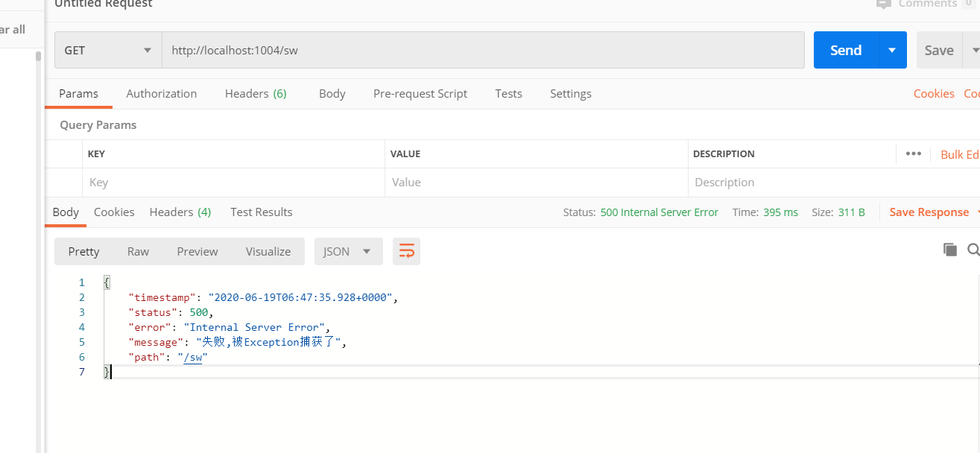
Task: Open the GET method dropdown
Action: click(108, 51)
